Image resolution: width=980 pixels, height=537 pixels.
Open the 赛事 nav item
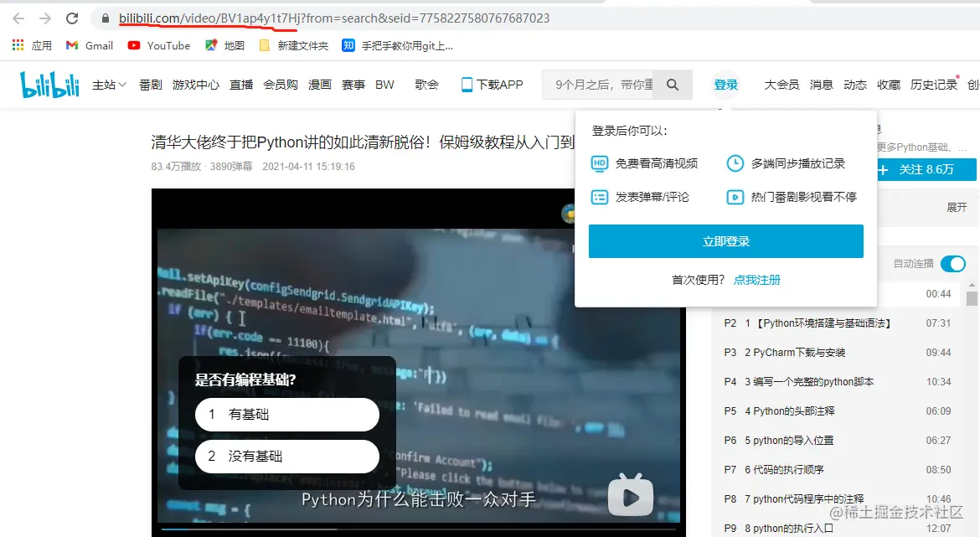353,85
